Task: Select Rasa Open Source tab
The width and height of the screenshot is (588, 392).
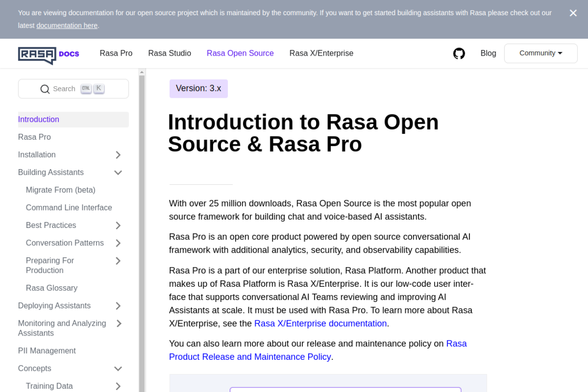Action: 240,53
